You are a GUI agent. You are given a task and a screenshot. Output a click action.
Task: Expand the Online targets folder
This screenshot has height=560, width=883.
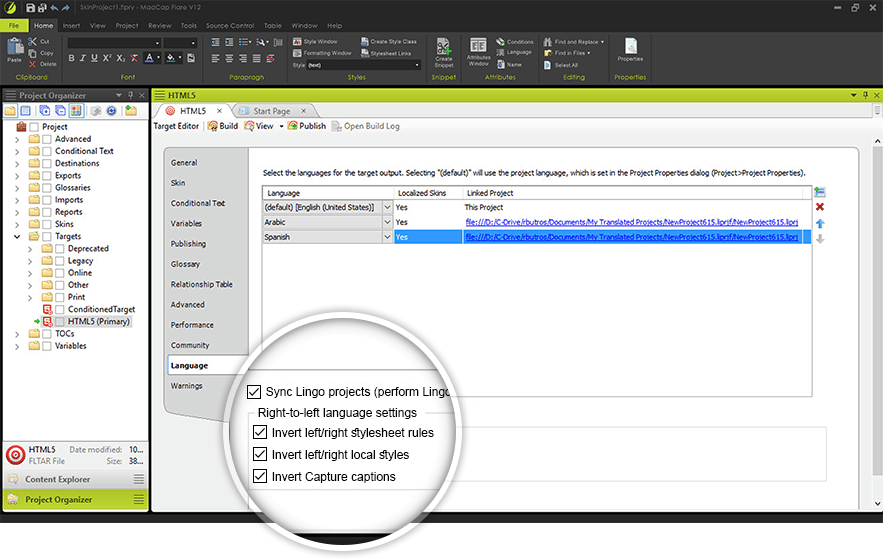(30, 273)
